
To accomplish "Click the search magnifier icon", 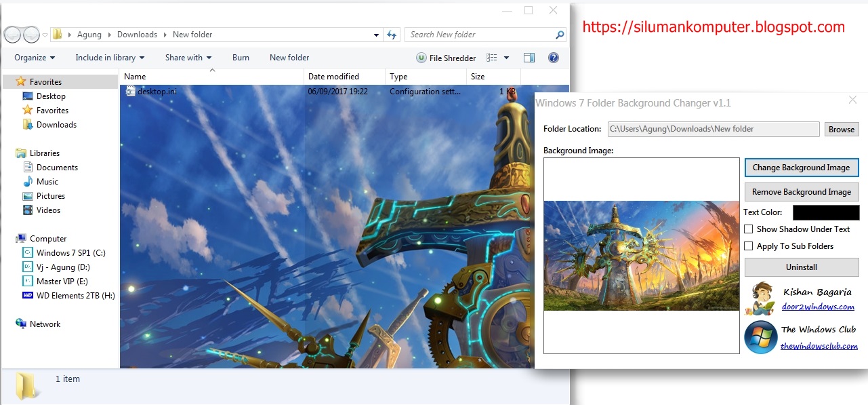I will coord(560,35).
